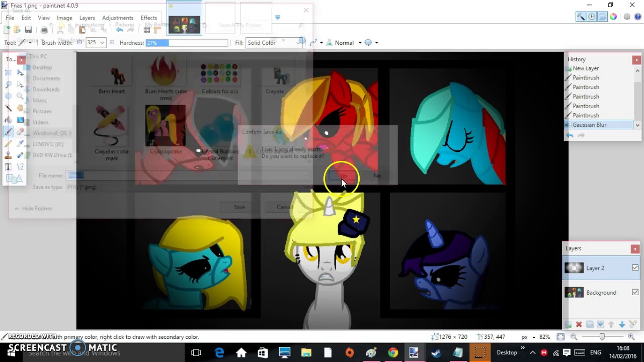Open layer properties icon
The width and height of the screenshot is (644, 362).
coord(633,325)
